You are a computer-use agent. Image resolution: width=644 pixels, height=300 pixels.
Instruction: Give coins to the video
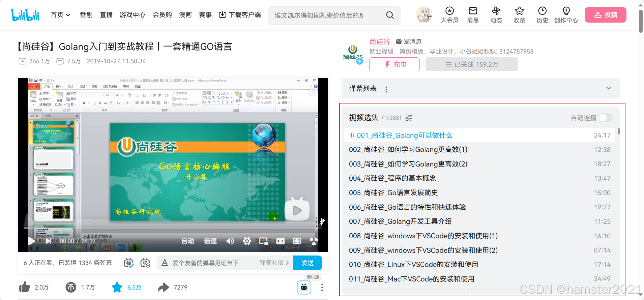[x=70, y=287]
